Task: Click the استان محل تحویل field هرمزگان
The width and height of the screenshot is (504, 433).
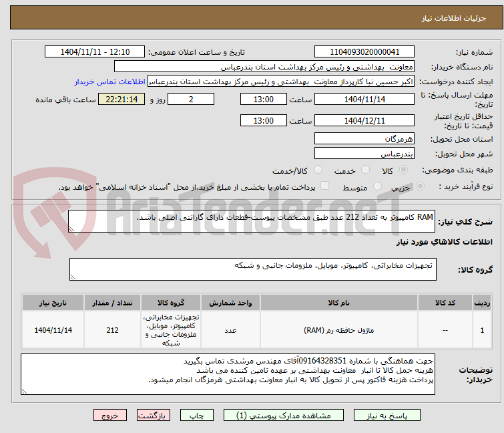Action: click(364, 138)
